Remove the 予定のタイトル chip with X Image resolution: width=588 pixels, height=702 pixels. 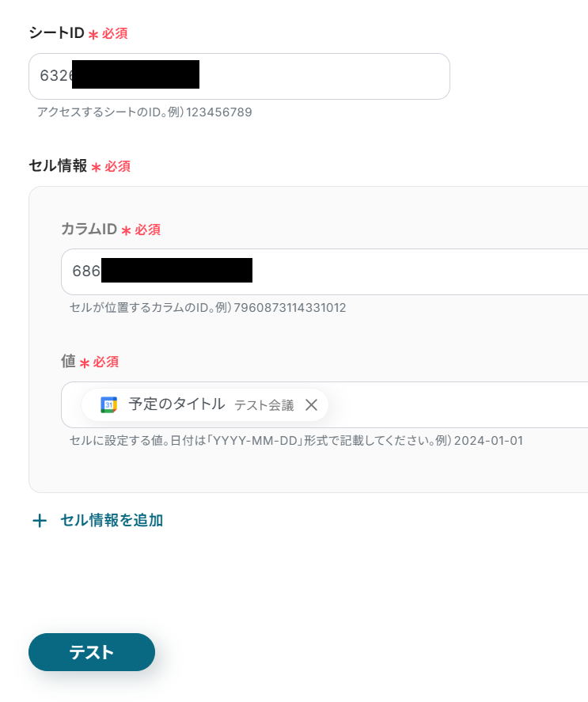point(311,405)
